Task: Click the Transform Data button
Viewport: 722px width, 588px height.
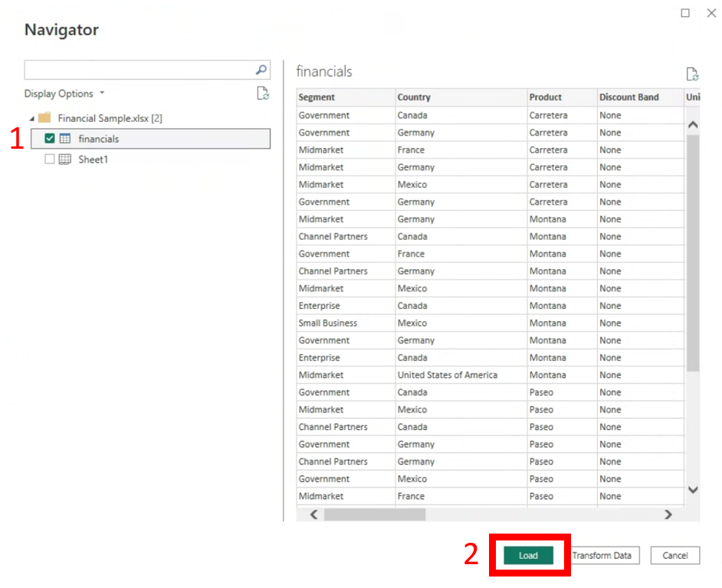Action: coord(602,555)
